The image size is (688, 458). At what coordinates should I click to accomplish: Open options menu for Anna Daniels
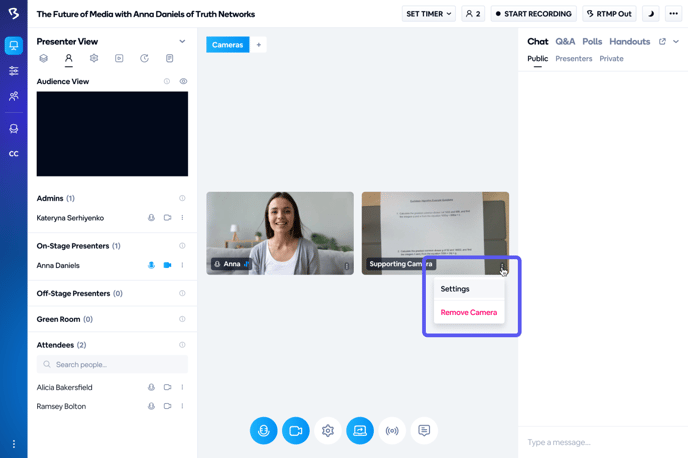point(183,265)
